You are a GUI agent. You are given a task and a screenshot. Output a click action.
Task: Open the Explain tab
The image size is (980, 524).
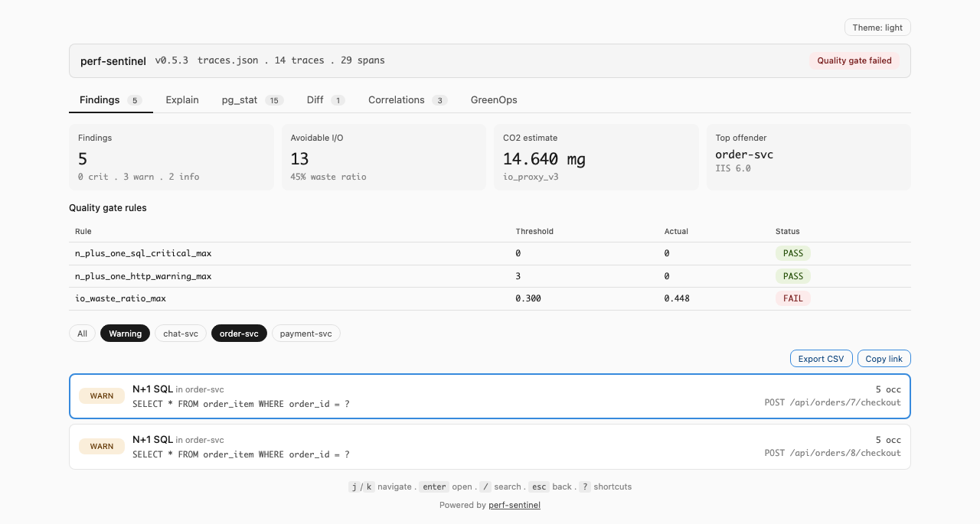pyautogui.click(x=182, y=99)
